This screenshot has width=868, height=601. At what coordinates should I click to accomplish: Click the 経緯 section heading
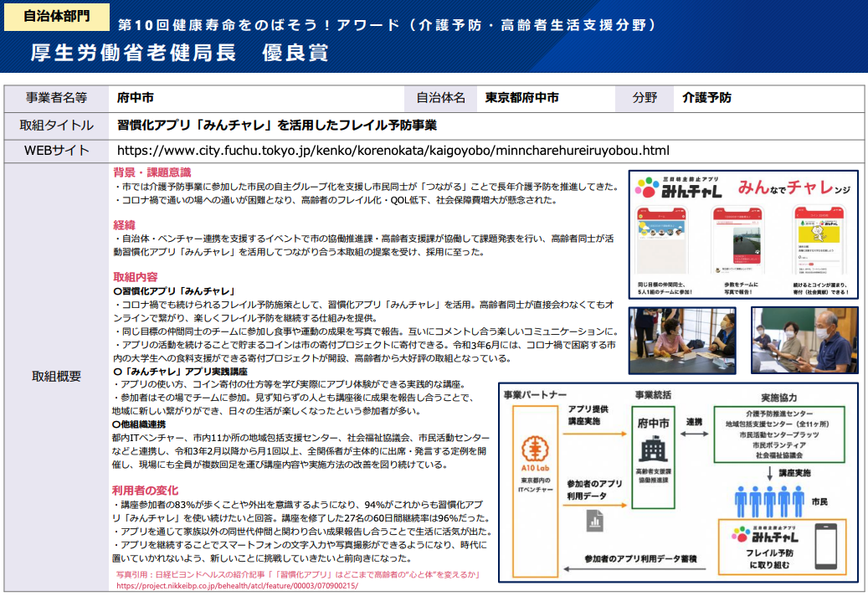124,225
